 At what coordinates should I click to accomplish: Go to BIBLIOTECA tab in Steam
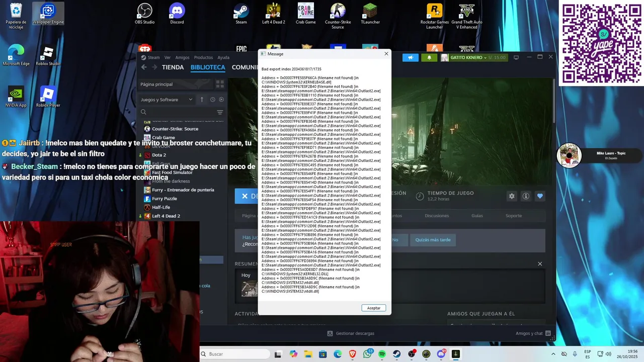(208, 67)
